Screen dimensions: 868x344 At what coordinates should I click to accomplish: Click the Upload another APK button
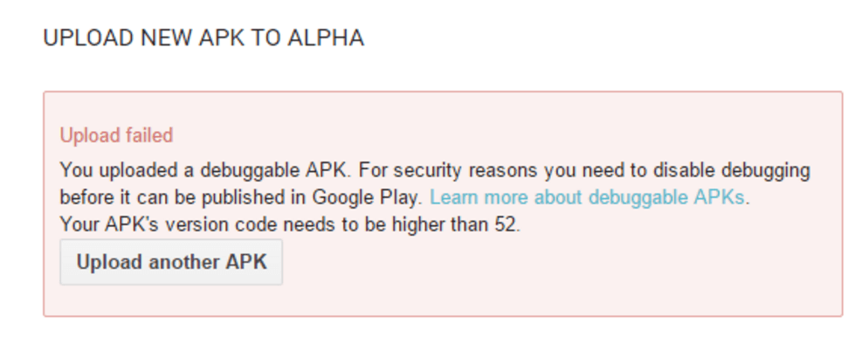click(171, 262)
